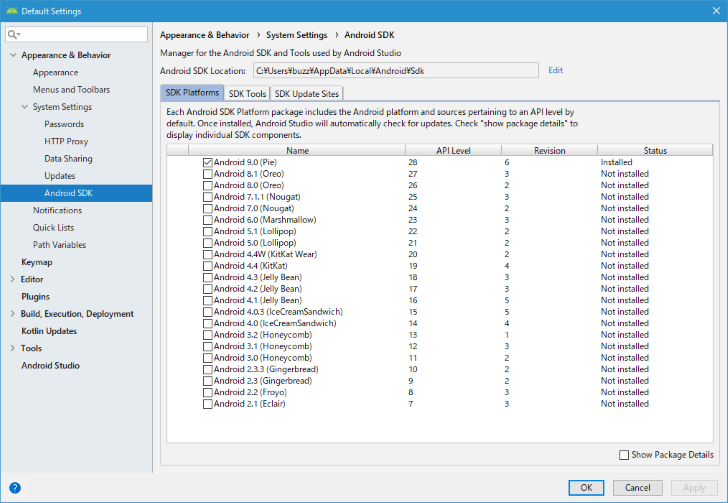Image resolution: width=728 pixels, height=503 pixels.
Task: Uncheck Android 9.0 (Pie) checkbox
Action: [x=208, y=163]
